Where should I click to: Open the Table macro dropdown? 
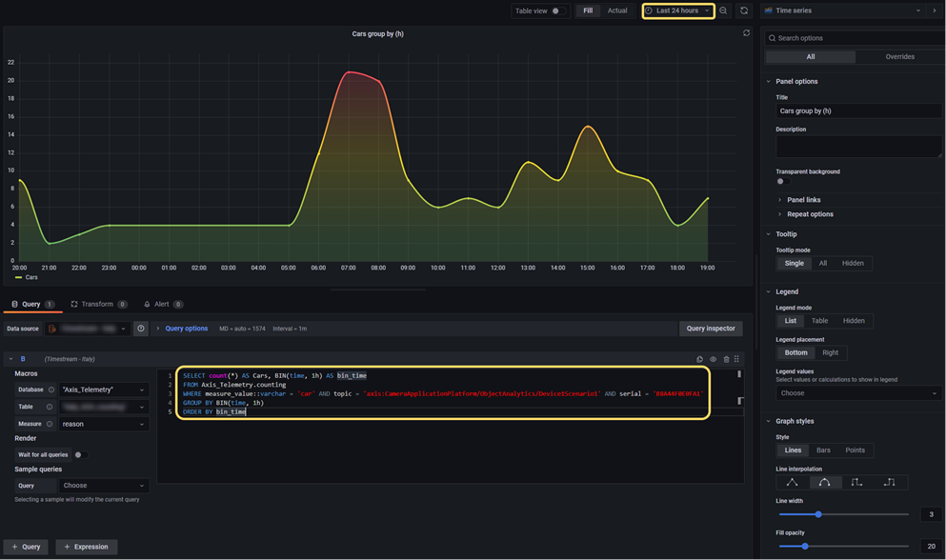click(x=103, y=407)
